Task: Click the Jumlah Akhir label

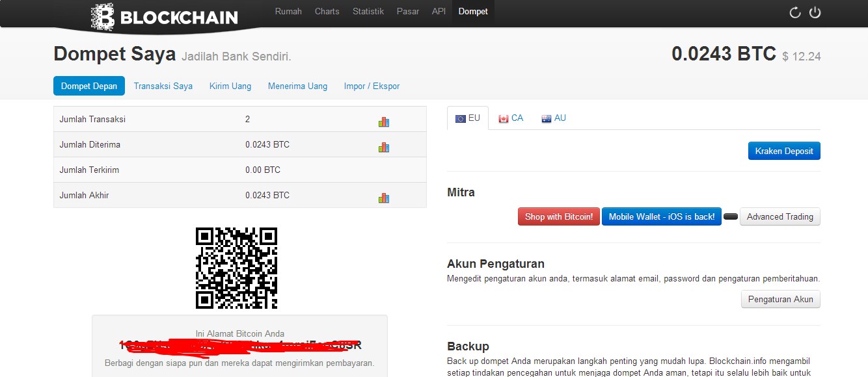Action: [85, 195]
